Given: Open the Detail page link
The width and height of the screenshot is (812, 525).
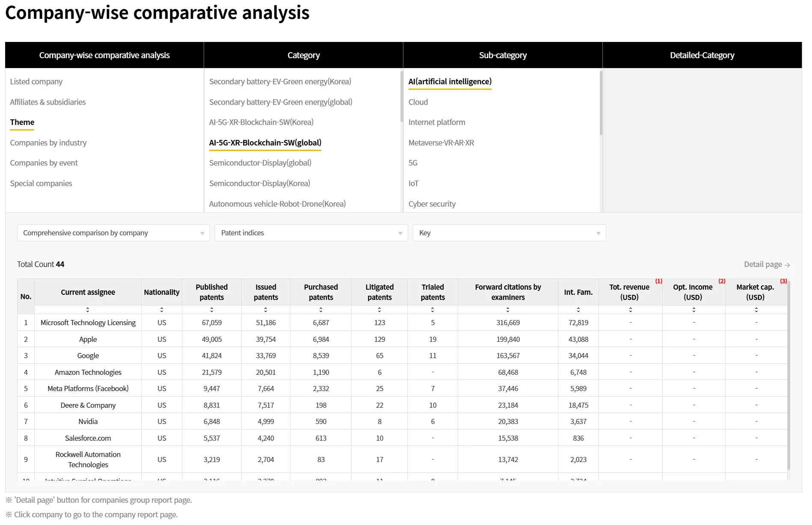Looking at the screenshot, I should (767, 264).
